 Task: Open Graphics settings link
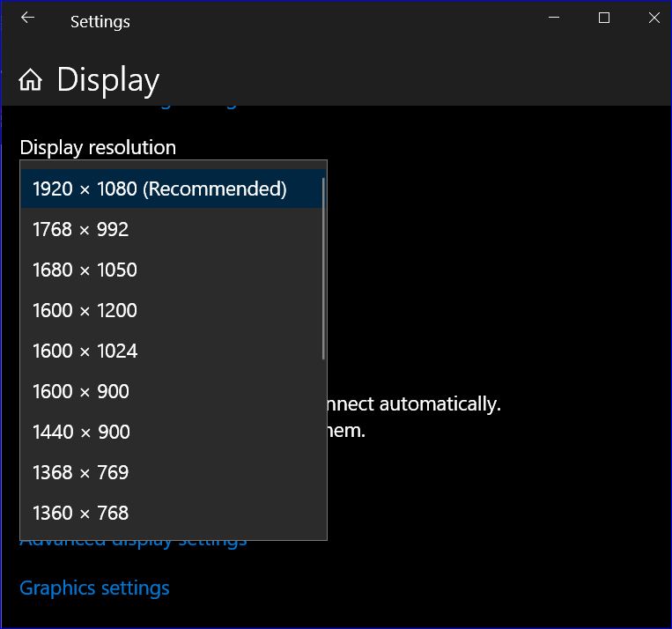pyautogui.click(x=94, y=588)
